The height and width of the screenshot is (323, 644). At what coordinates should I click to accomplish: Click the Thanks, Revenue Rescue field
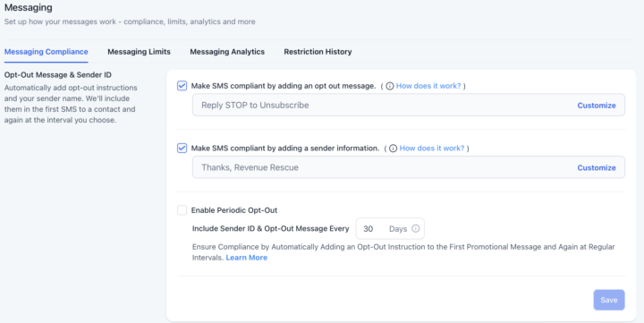(x=409, y=167)
